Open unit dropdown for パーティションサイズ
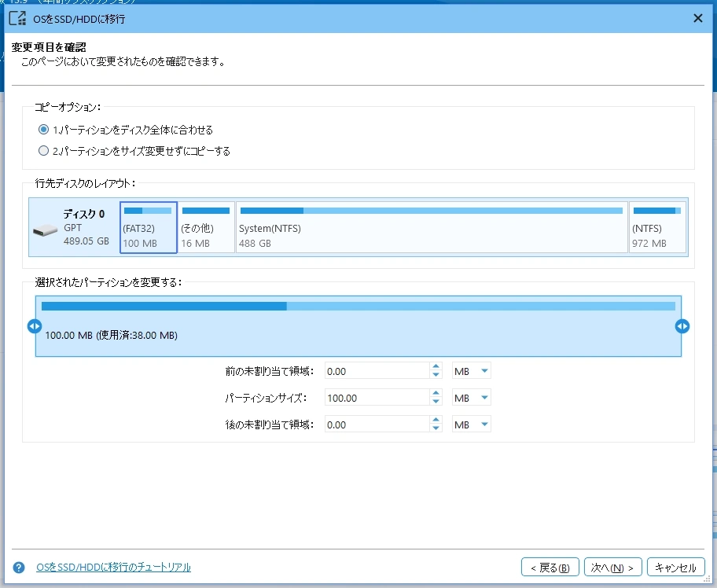Viewport: 717px width, 588px height. point(472,398)
